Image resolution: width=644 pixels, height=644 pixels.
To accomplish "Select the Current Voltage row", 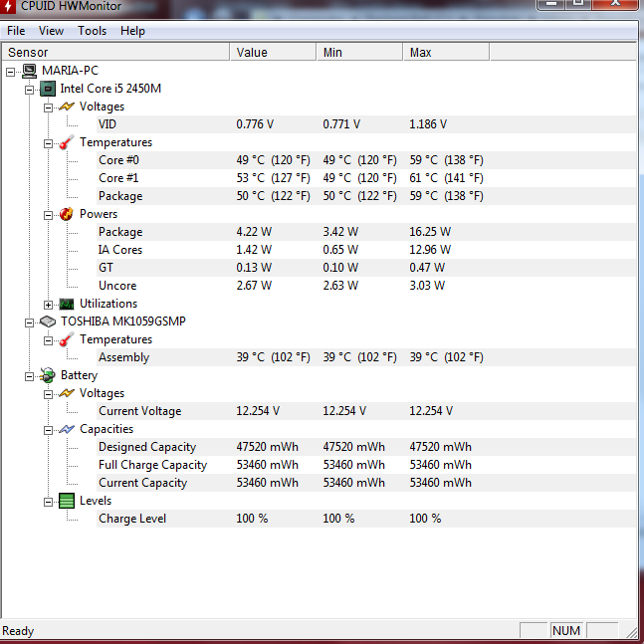I will 366,411.
